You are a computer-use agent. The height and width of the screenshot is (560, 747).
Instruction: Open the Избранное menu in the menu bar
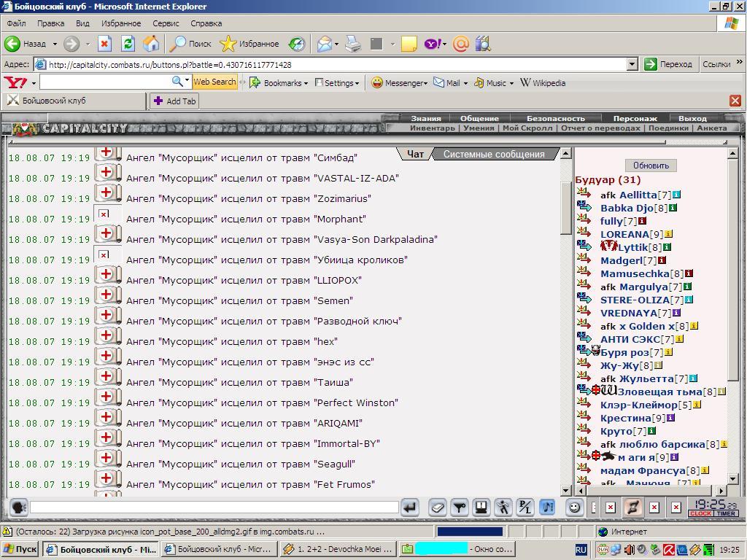(121, 23)
